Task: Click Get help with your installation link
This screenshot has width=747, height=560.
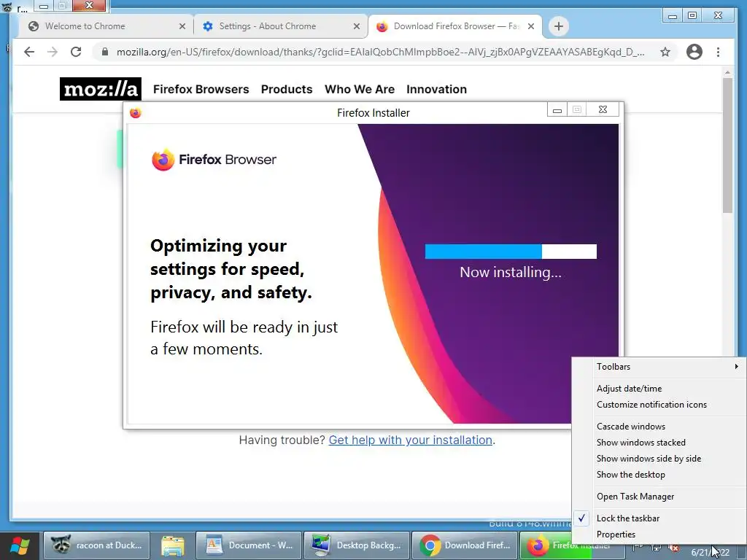Action: pyautogui.click(x=411, y=440)
